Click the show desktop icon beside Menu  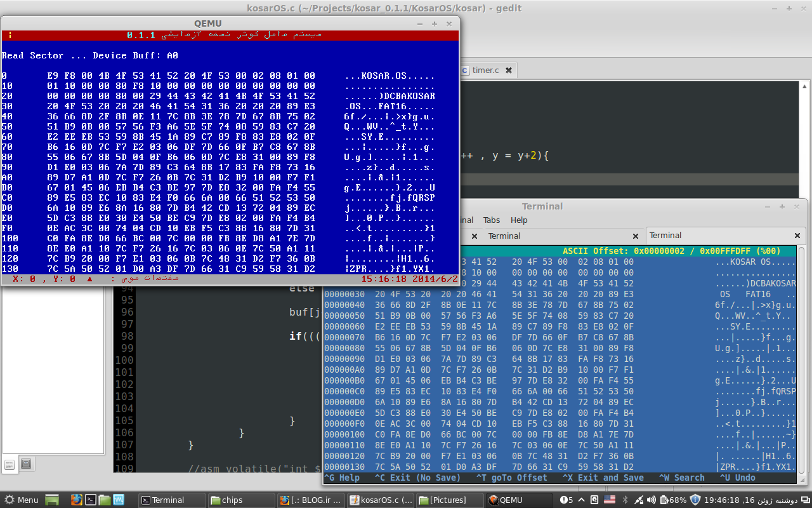point(52,500)
